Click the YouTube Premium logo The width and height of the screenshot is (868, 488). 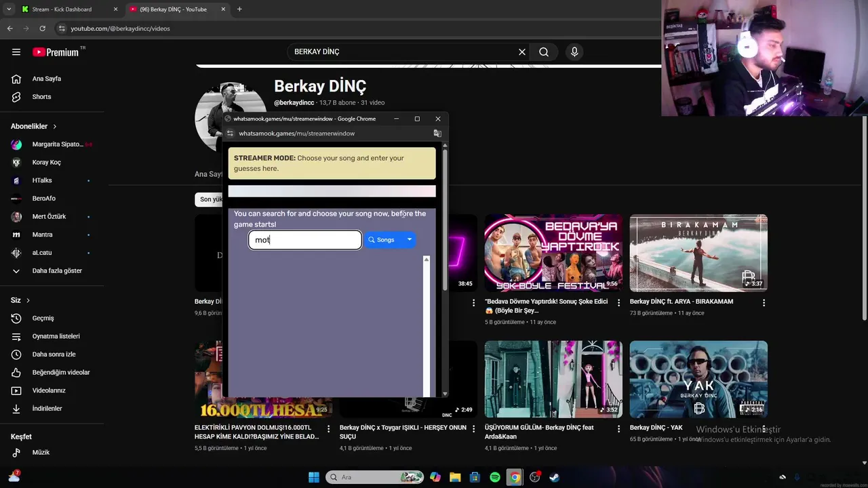[x=56, y=52]
